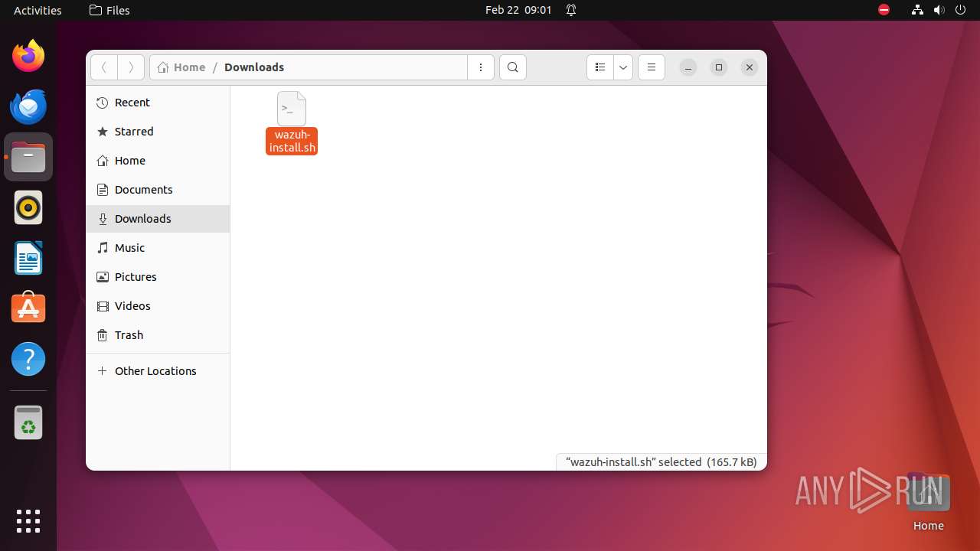Go to Home in the sidebar
The width and height of the screenshot is (980, 551).
(x=158, y=161)
